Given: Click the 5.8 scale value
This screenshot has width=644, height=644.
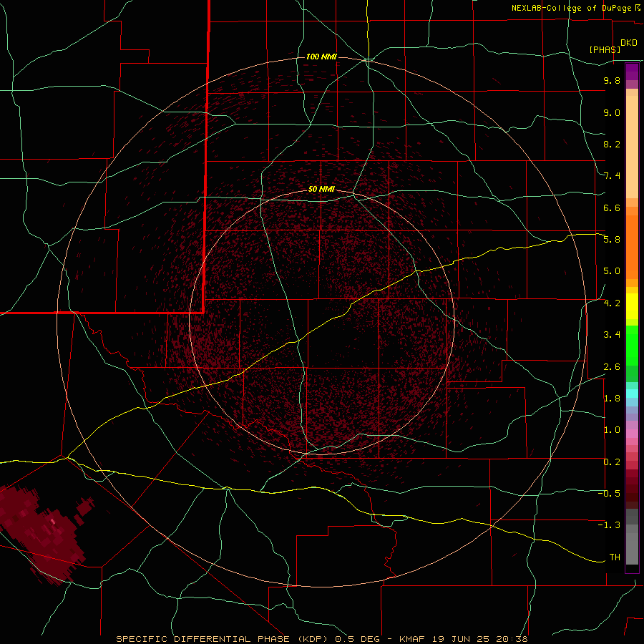Looking at the screenshot, I should (612, 240).
